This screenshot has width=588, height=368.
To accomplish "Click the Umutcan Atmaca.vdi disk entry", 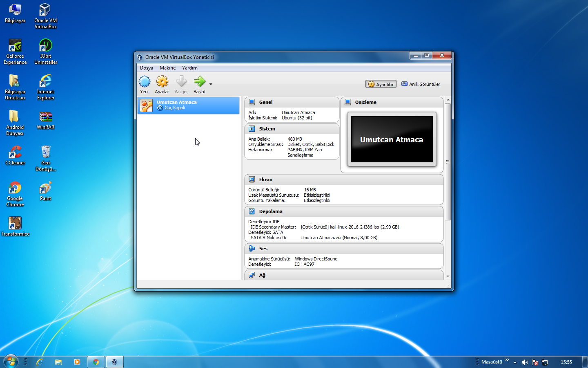I will click(x=339, y=238).
